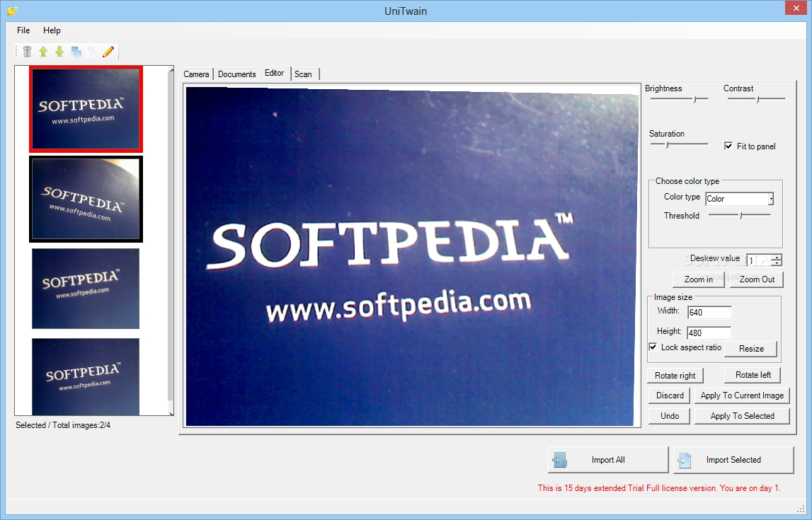Click Apply To Current Image button
Screen dimensions: 812x520
pos(742,395)
